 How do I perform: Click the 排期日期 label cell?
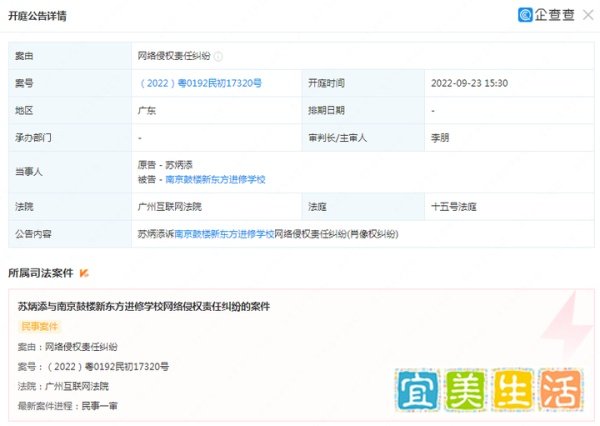(363, 111)
